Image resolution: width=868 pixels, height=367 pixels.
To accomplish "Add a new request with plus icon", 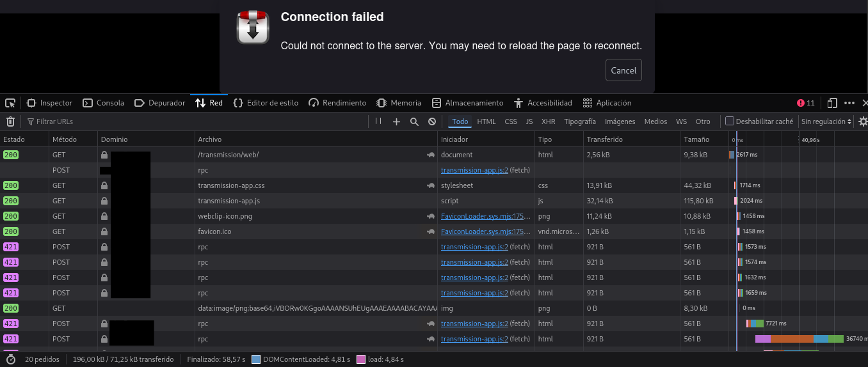I will pos(396,121).
